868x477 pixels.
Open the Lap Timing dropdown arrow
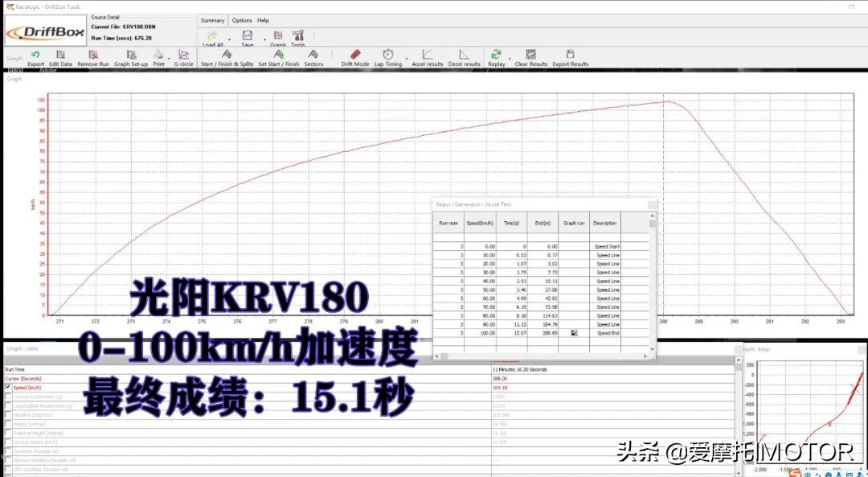tap(407, 59)
